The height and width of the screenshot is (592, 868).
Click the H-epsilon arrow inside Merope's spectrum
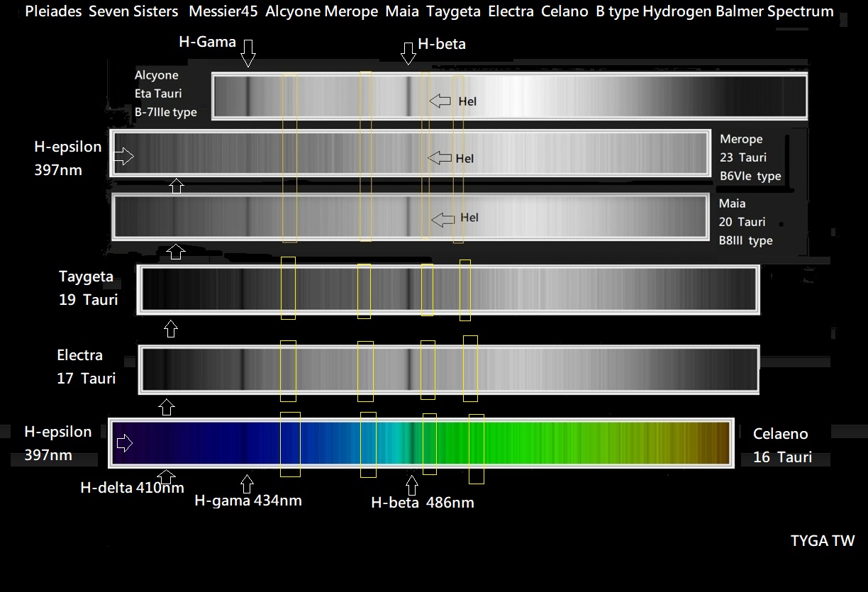pyautogui.click(x=124, y=157)
